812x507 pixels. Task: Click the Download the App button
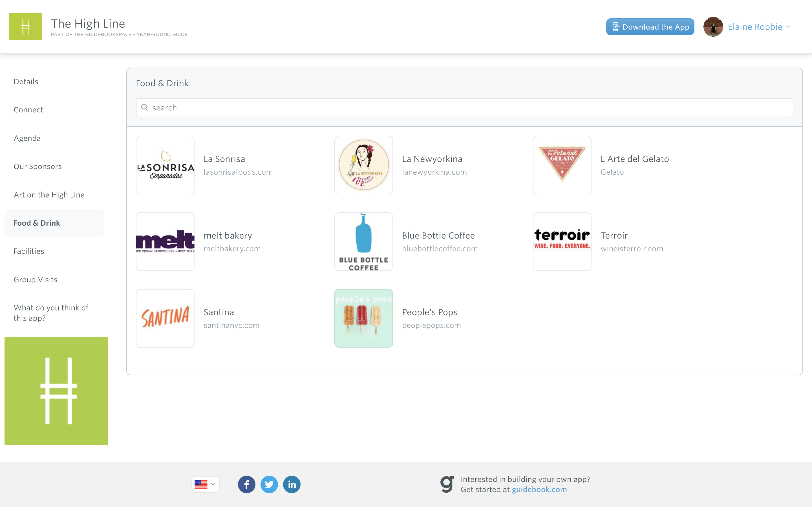click(x=650, y=26)
